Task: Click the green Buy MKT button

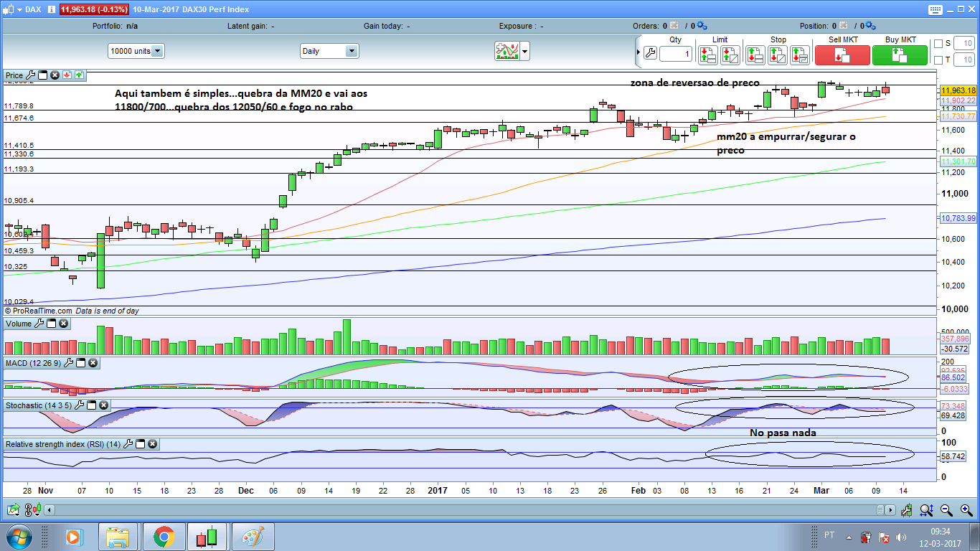Action: point(900,55)
